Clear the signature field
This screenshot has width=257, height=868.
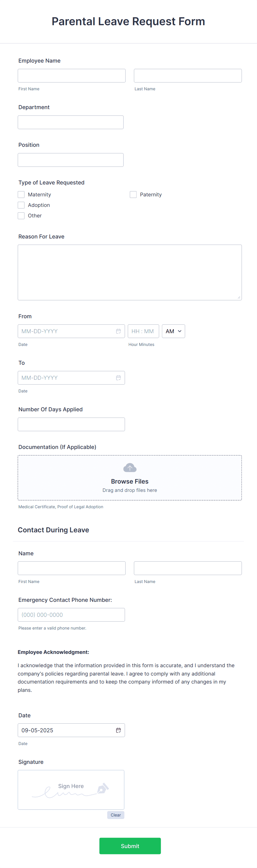[116, 815]
